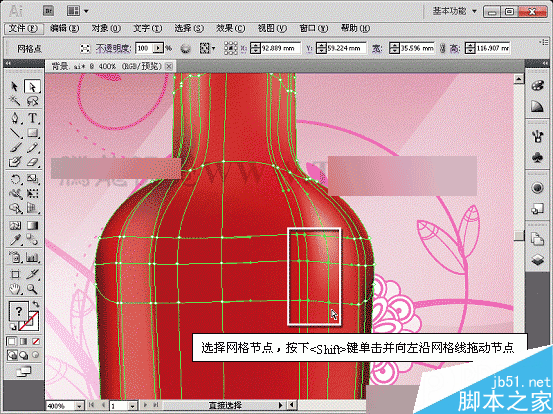Select the Blend tool
Screen dimensions: 553x414
tap(32, 240)
